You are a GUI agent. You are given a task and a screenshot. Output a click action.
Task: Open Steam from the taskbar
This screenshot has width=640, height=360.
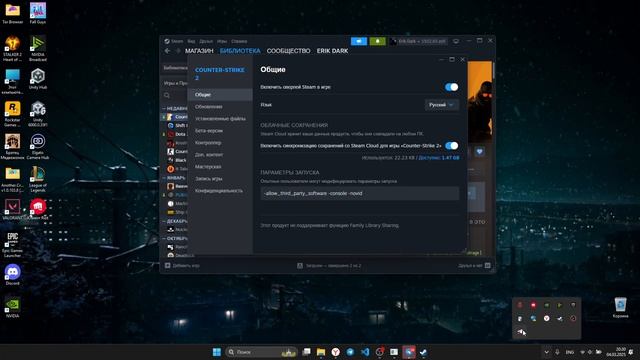[x=423, y=352]
